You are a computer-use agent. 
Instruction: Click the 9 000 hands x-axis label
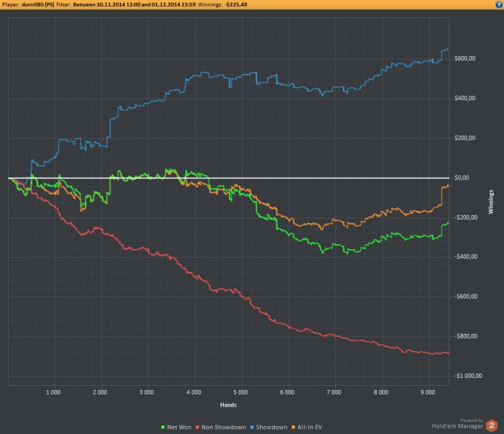pos(428,392)
